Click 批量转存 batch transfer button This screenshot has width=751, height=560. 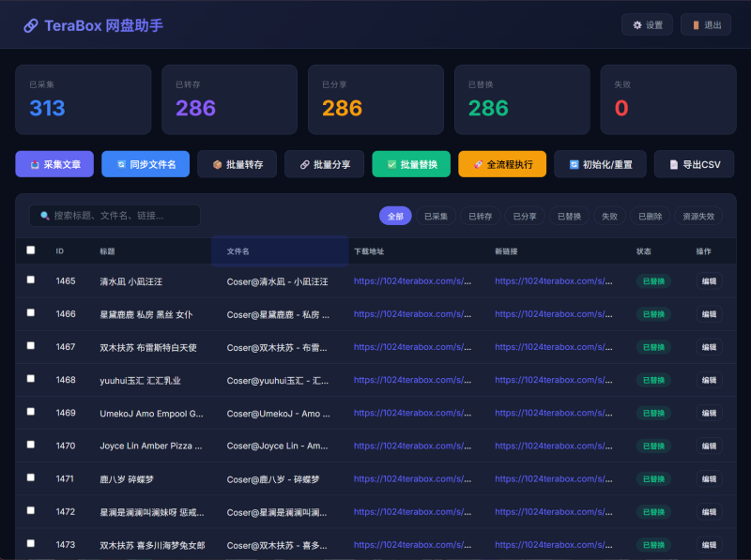[x=238, y=164]
